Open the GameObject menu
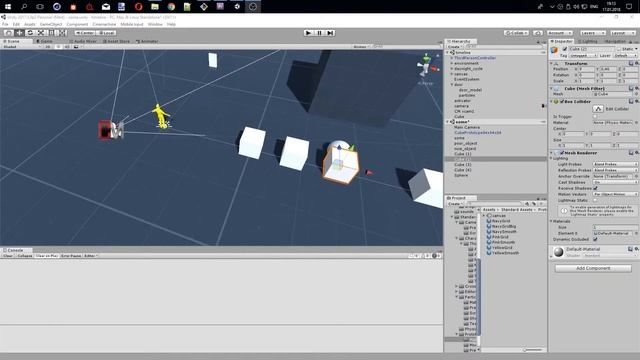The height and width of the screenshot is (360, 640). pos(51,24)
